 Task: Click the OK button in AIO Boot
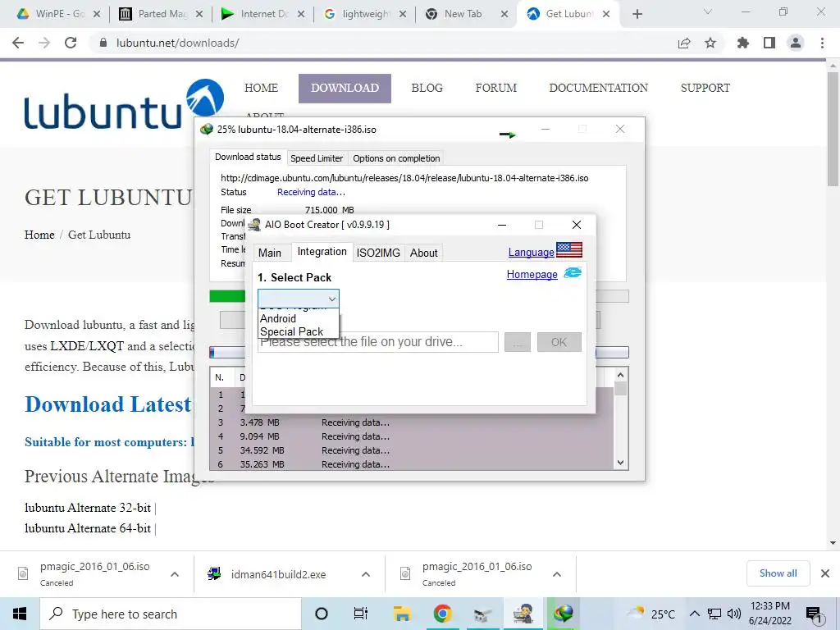click(x=559, y=342)
